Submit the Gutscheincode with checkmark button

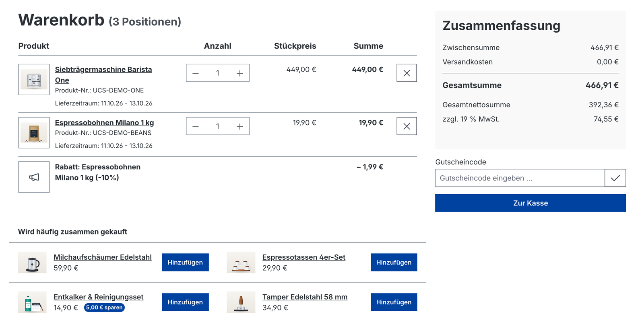point(615,178)
